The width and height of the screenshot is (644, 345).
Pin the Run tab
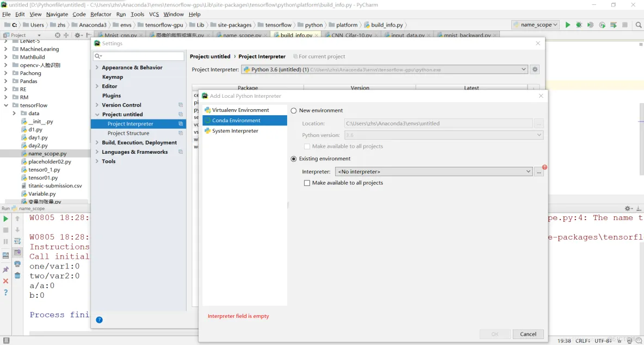coord(6,269)
